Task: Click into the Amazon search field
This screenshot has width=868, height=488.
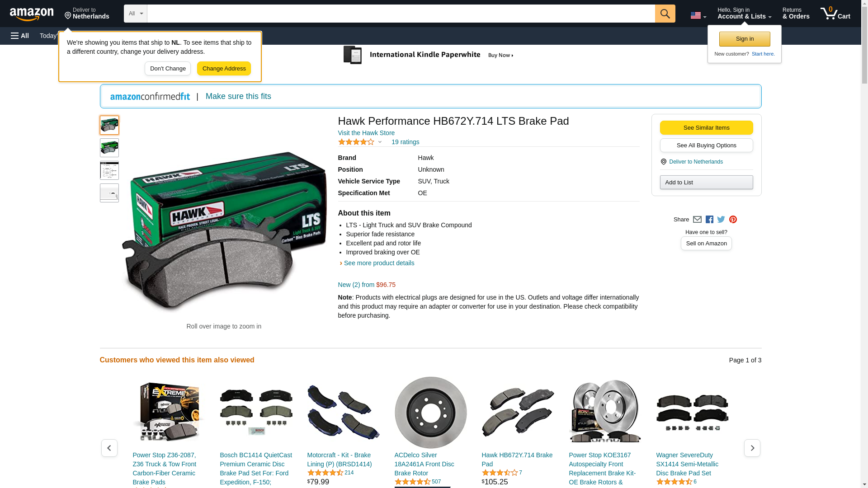Action: (x=401, y=14)
